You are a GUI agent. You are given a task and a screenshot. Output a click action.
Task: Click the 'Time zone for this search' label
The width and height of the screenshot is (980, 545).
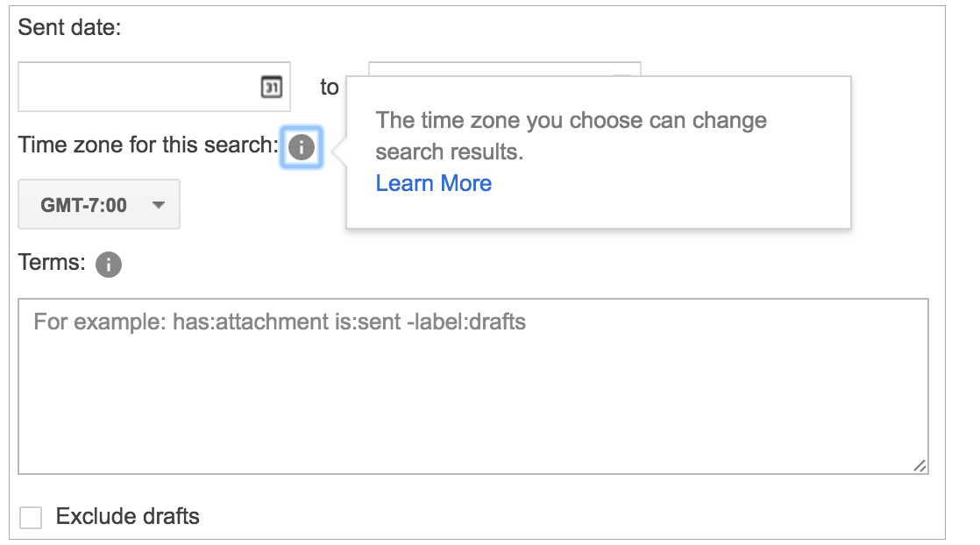coord(147,145)
